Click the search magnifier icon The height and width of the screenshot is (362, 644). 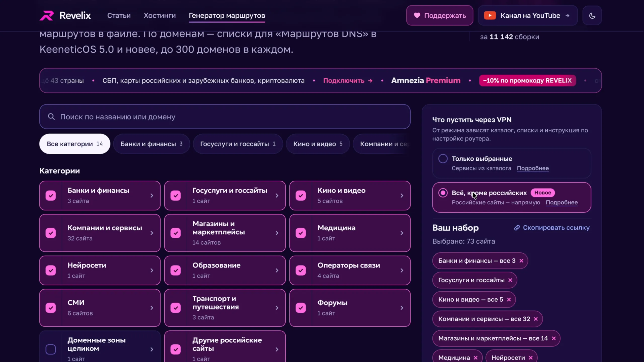tap(51, 117)
